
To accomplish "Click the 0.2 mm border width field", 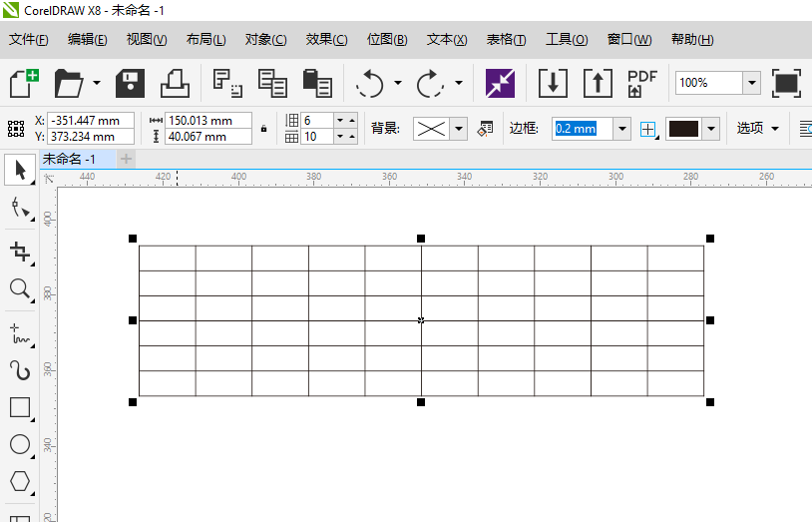I will click(x=583, y=129).
